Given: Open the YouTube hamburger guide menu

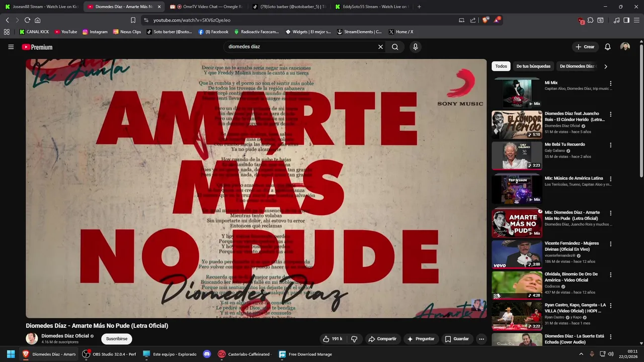Looking at the screenshot, I should click(11, 47).
